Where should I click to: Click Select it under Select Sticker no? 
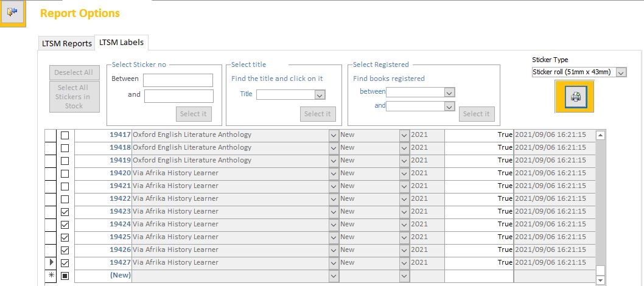[194, 114]
